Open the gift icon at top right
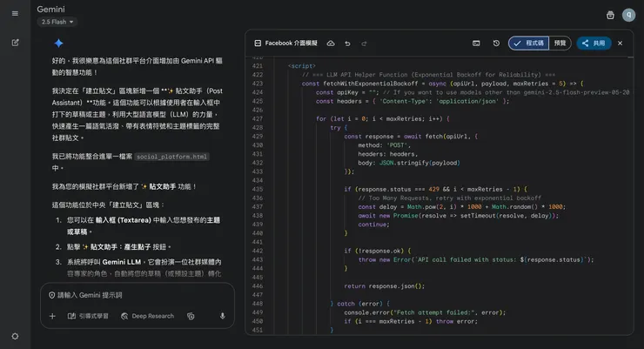Screen dimensions: 644x349 click(x=610, y=15)
